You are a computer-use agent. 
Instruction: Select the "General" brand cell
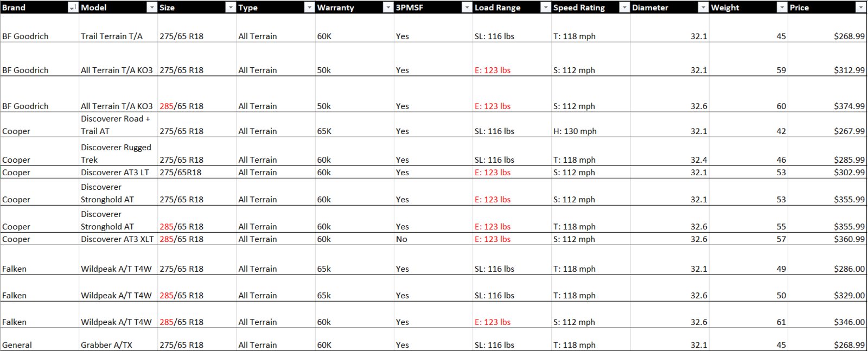click(x=40, y=340)
